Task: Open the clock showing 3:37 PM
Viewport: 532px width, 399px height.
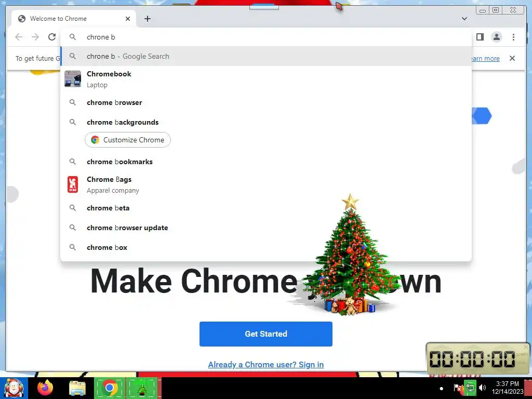Action: tap(508, 388)
